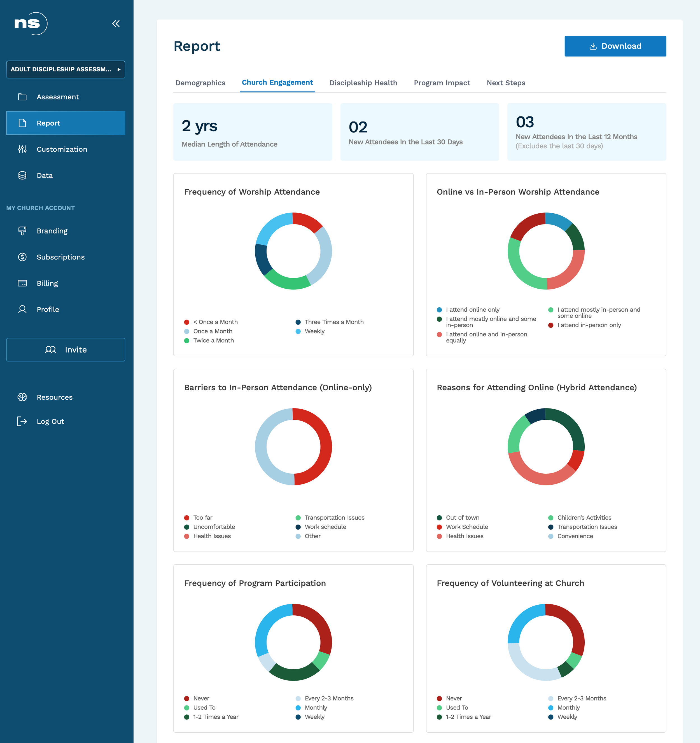Open Branding via the paint roller icon

point(22,231)
